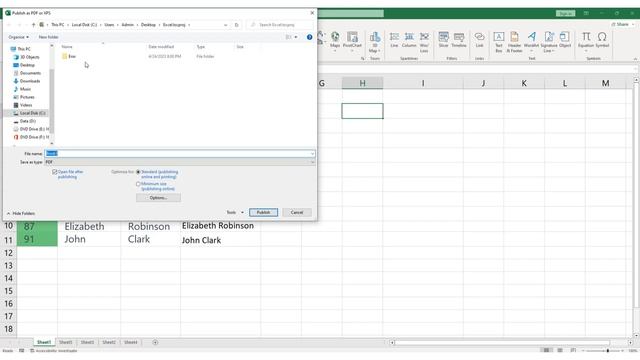The width and height of the screenshot is (640, 360).
Task: Adjust the zoom slider in status bar
Action: (x=608, y=351)
